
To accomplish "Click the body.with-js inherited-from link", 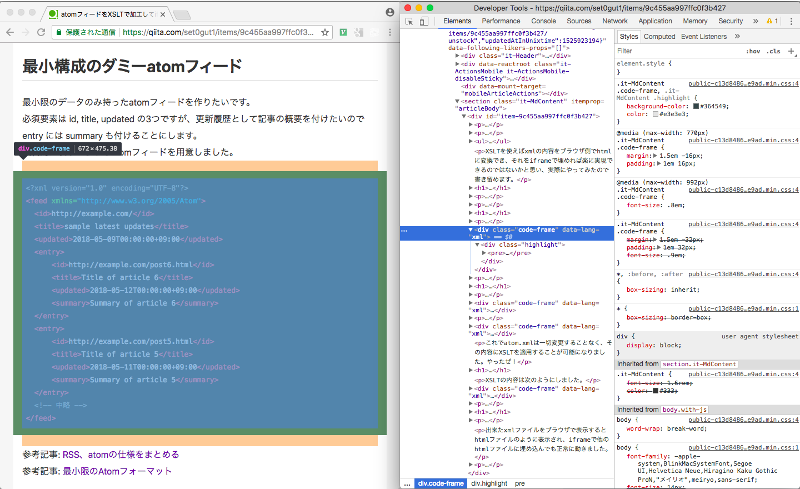I will (684, 409).
